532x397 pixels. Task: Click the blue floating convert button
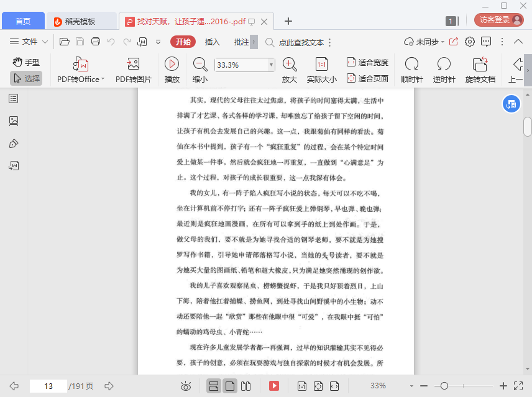(x=511, y=104)
